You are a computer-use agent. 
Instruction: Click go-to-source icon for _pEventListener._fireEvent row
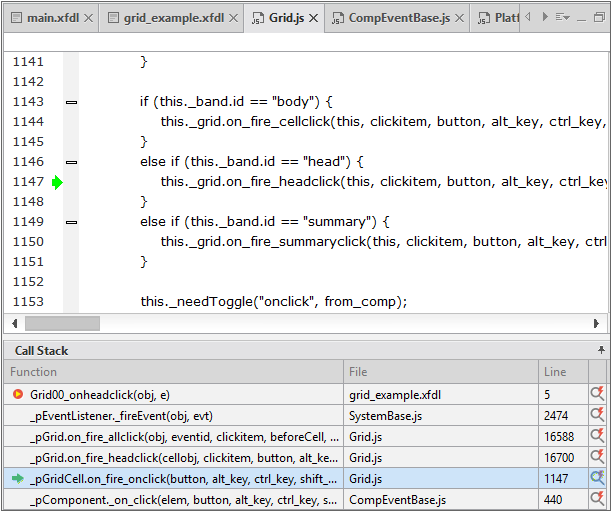coord(598,416)
